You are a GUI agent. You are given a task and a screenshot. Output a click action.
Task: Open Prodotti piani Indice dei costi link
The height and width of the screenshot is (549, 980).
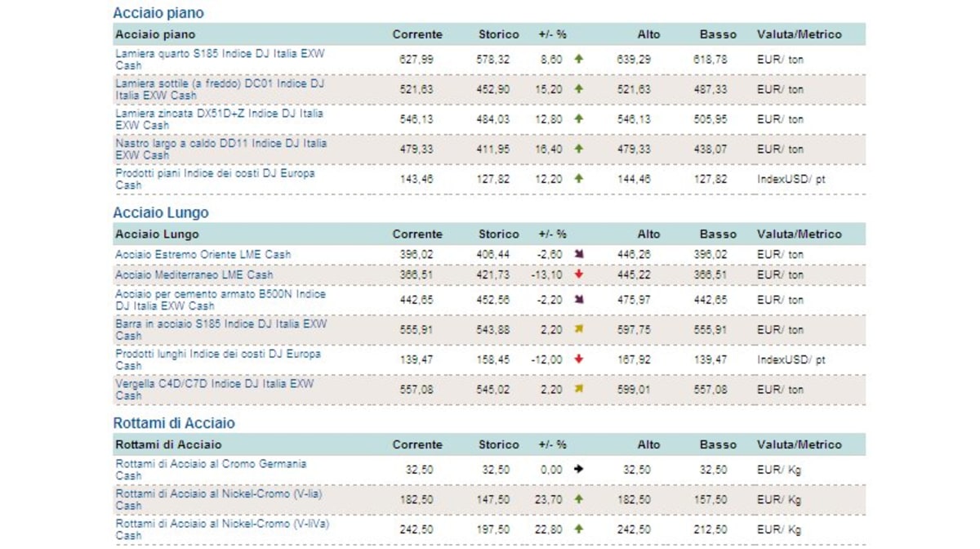coord(214,178)
